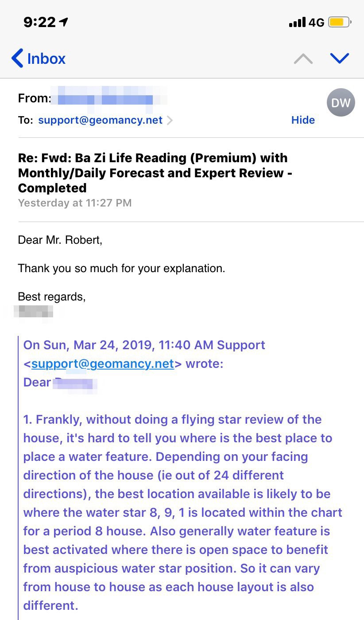Hide the message header details

[303, 120]
